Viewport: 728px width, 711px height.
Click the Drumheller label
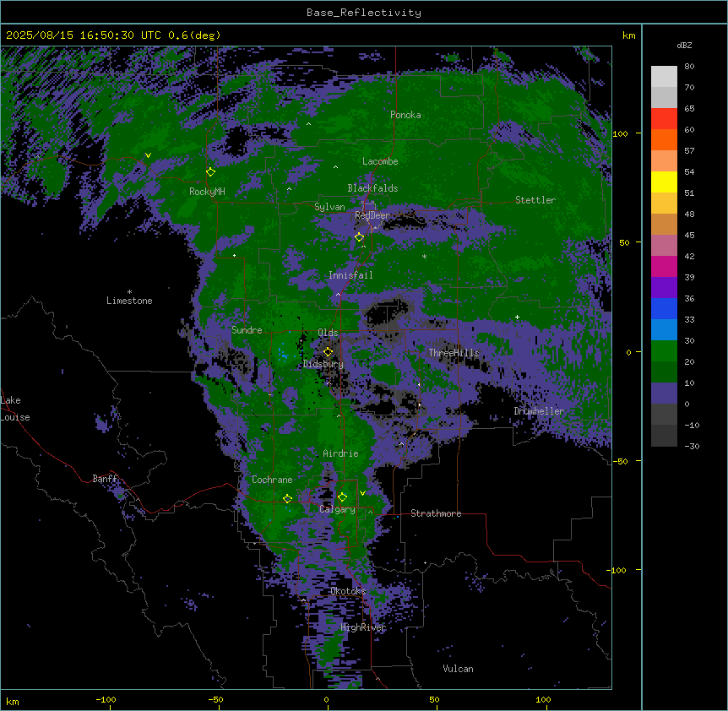pos(539,411)
